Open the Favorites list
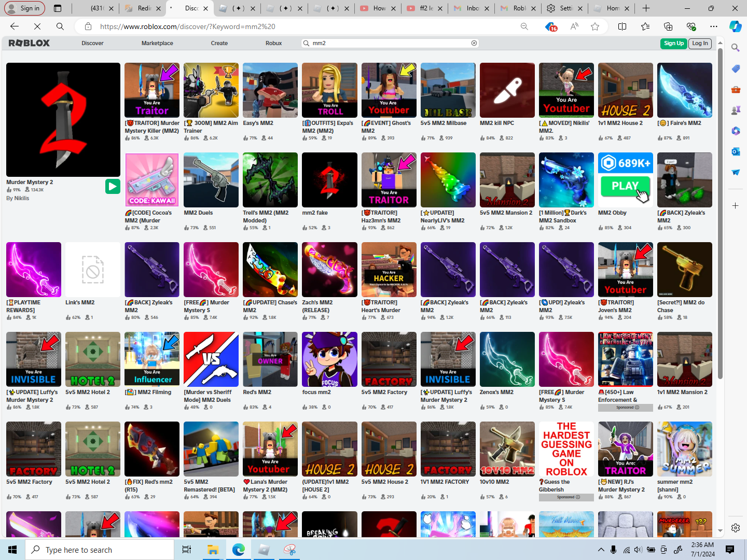The width and height of the screenshot is (747, 560). (x=645, y=26)
